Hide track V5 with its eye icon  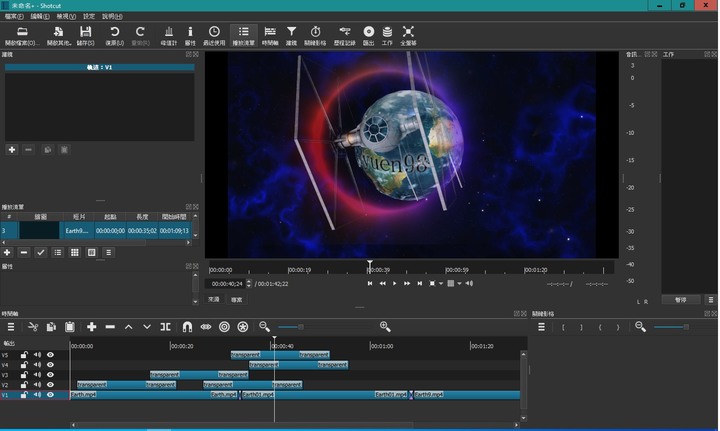pos(51,355)
